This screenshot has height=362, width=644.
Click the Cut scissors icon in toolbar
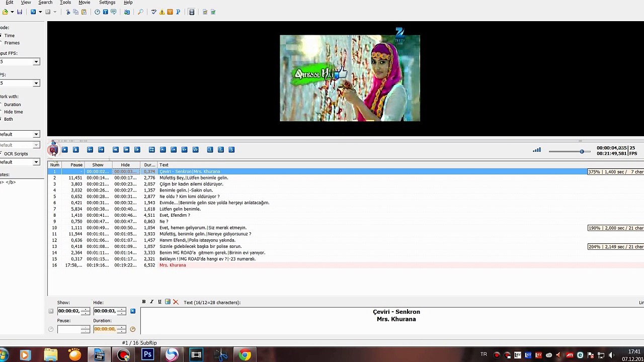(x=68, y=12)
